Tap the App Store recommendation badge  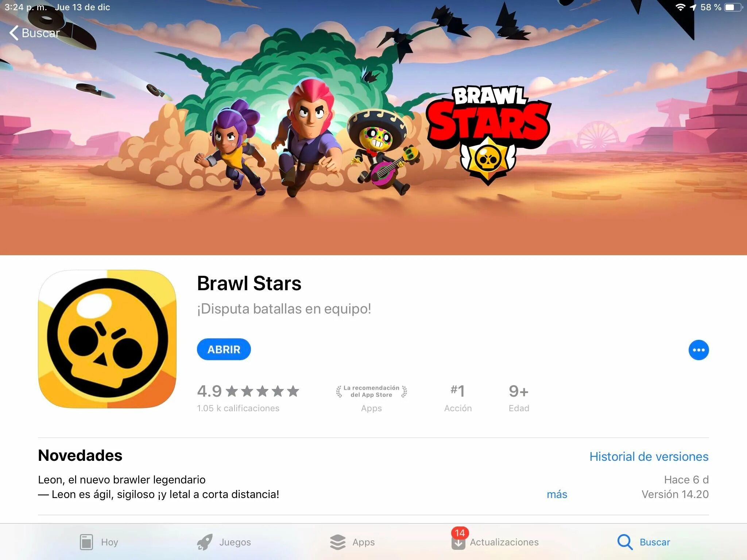[x=371, y=398]
